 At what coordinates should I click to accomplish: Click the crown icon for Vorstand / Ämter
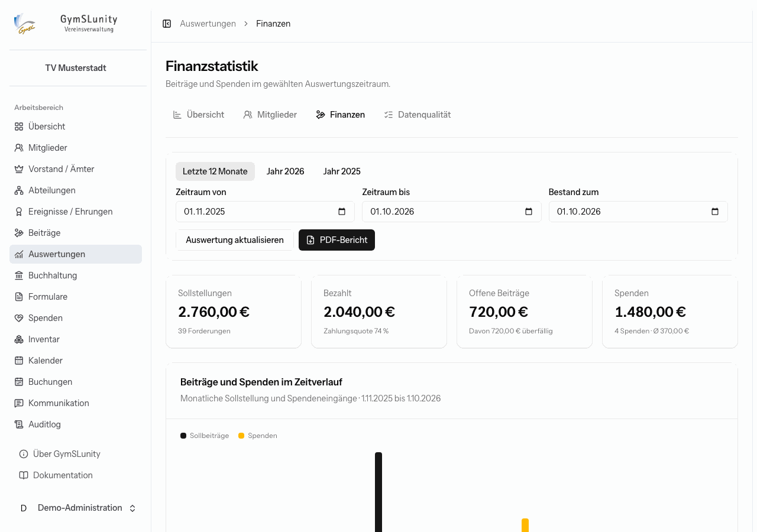pyautogui.click(x=19, y=169)
